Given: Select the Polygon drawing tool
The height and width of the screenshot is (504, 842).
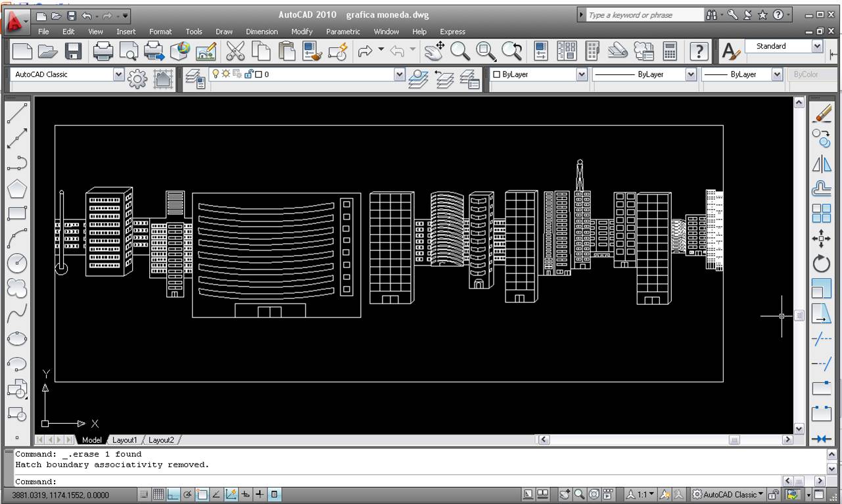Looking at the screenshot, I should (17, 189).
